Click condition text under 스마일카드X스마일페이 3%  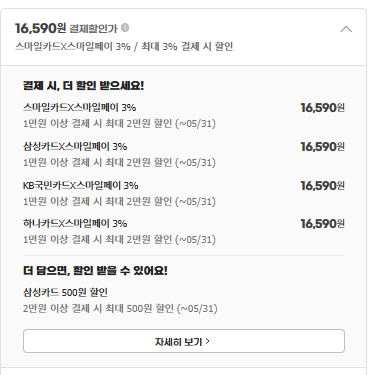click(119, 124)
